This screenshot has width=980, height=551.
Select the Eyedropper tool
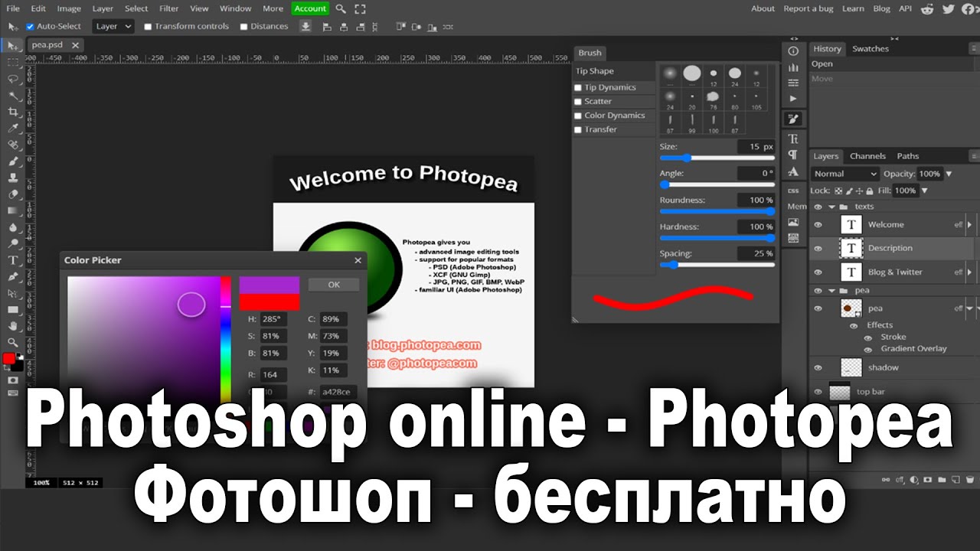click(13, 128)
